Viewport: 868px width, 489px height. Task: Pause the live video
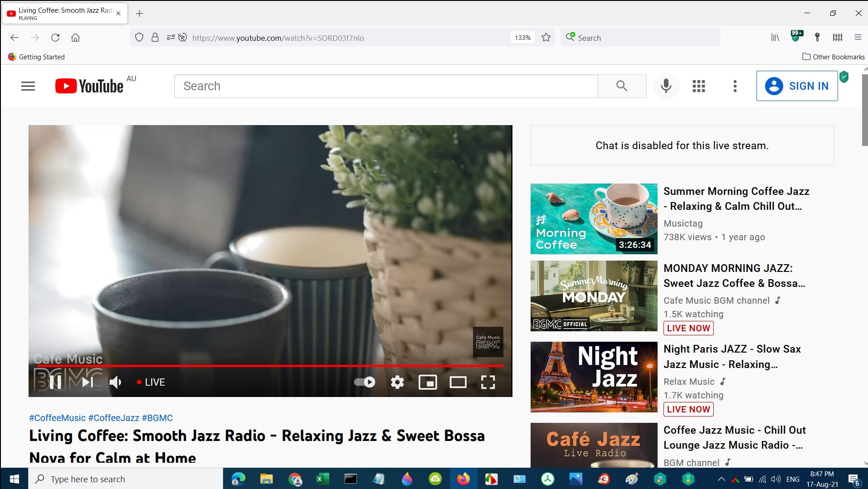tap(56, 382)
